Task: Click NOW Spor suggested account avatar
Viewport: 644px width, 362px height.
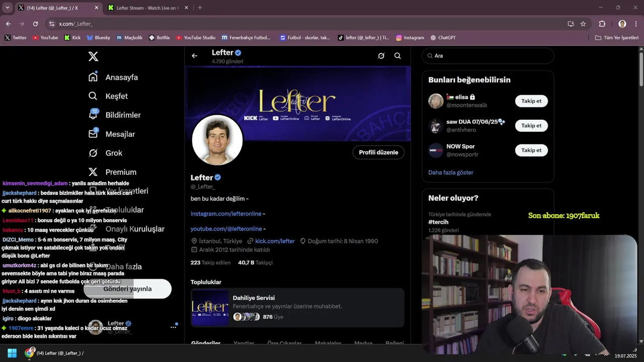Action: tap(436, 150)
